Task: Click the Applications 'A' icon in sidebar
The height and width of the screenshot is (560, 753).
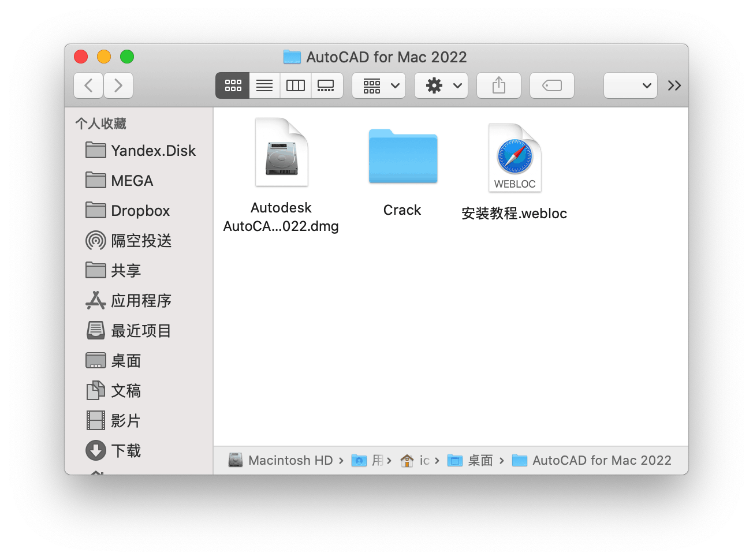Action: click(96, 300)
